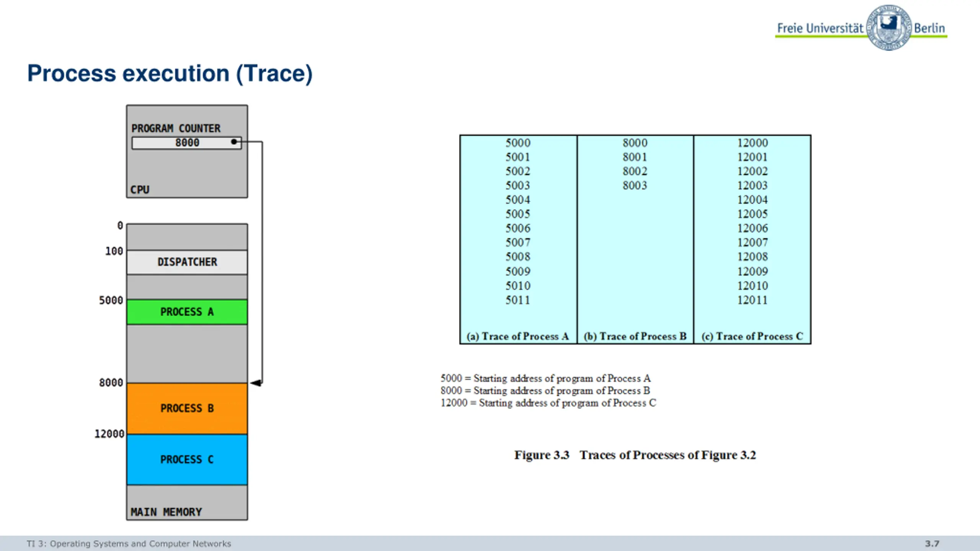Click the 'Freie Universität' logo text
Image resolution: width=980 pixels, height=551 pixels.
point(820,28)
